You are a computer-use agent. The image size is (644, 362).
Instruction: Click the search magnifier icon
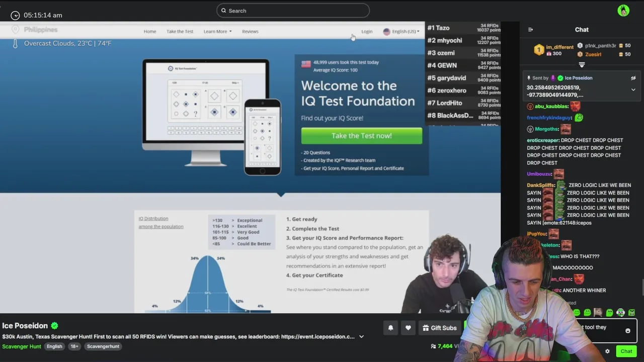click(x=224, y=11)
